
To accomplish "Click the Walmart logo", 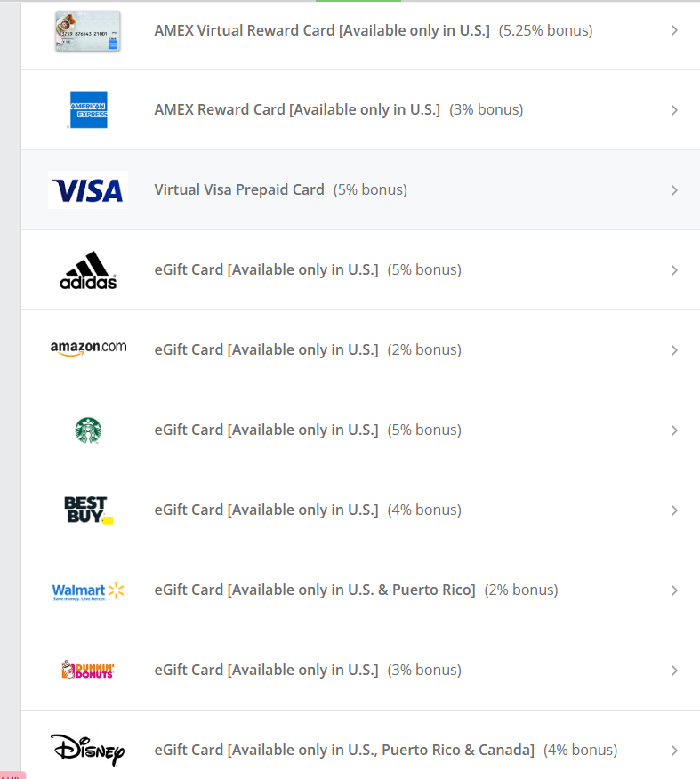I will coord(88,591).
